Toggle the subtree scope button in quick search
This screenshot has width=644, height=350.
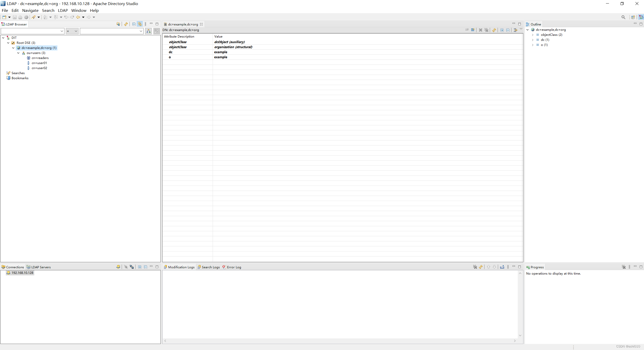149,31
